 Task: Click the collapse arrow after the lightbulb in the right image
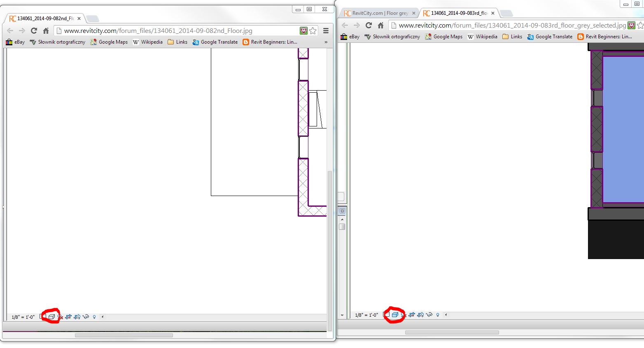pyautogui.click(x=446, y=315)
